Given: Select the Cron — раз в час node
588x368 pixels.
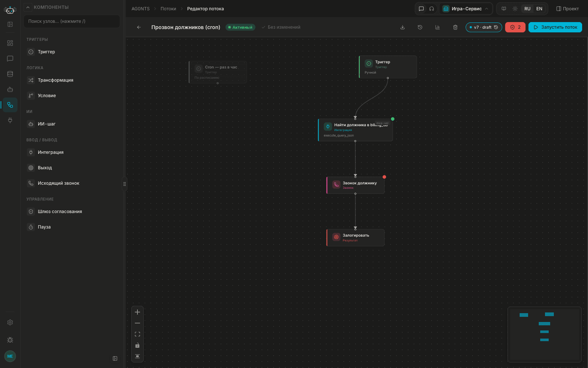Looking at the screenshot, I should click(218, 72).
